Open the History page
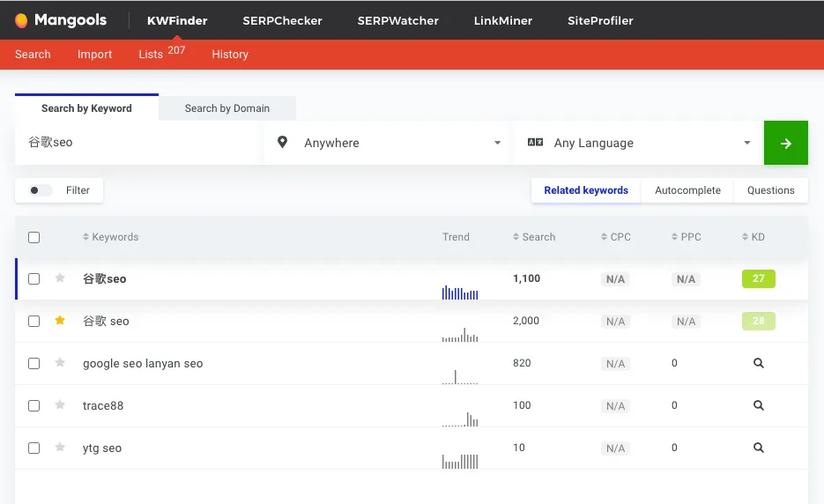The height and width of the screenshot is (504, 824). click(x=230, y=54)
